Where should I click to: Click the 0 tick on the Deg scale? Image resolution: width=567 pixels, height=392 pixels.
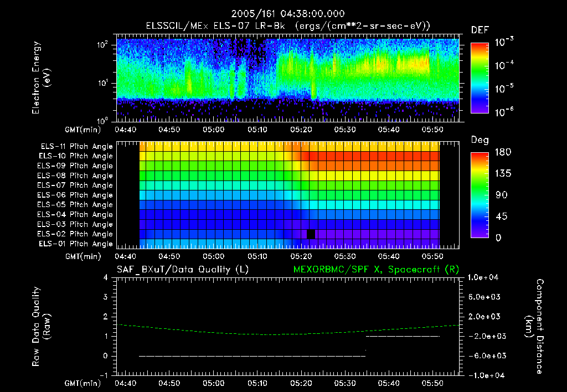point(498,238)
